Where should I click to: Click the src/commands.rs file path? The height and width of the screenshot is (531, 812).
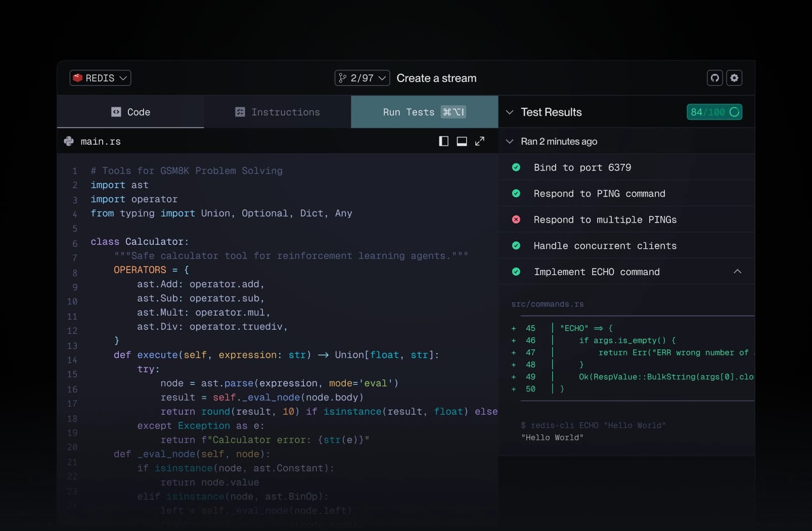[547, 304]
